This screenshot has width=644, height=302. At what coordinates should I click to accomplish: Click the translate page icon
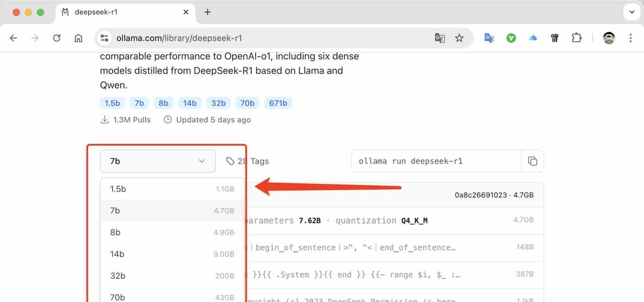pos(440,38)
